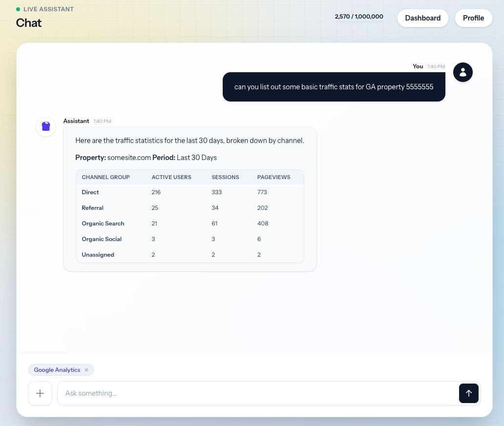Viewport: 504px width, 426px height.
Task: Click the green LIVE ASSISTANT status dot
Action: [19, 9]
